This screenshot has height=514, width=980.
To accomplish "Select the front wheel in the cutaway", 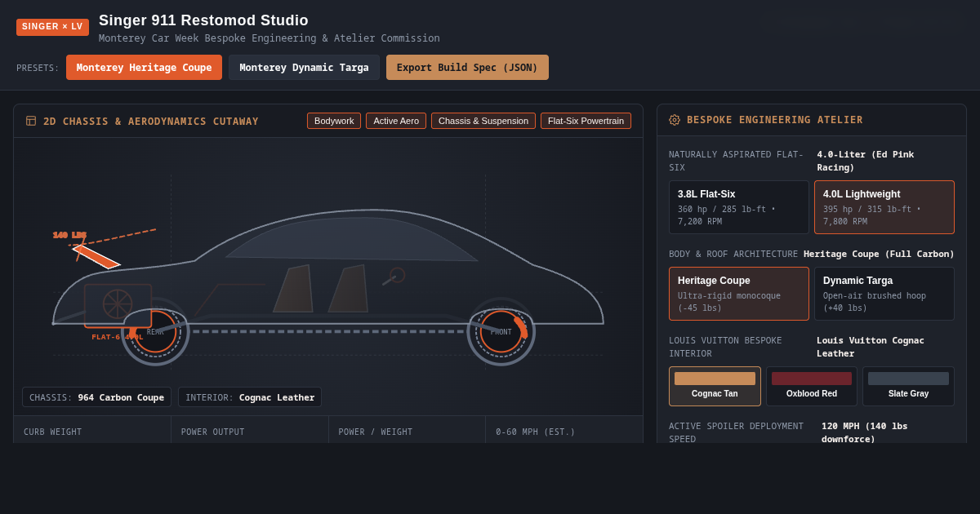I will click(501, 331).
